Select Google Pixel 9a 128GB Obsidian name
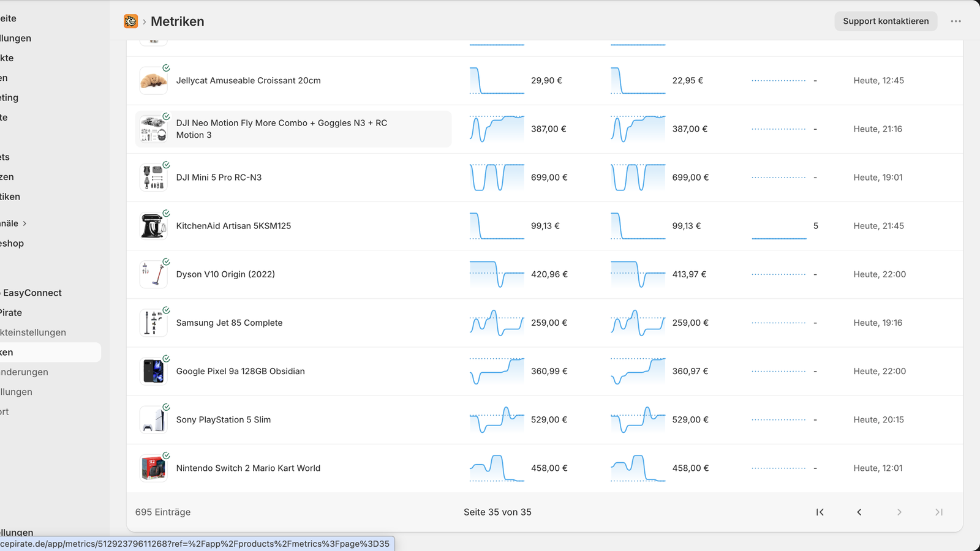Image resolution: width=980 pixels, height=551 pixels. tap(240, 371)
